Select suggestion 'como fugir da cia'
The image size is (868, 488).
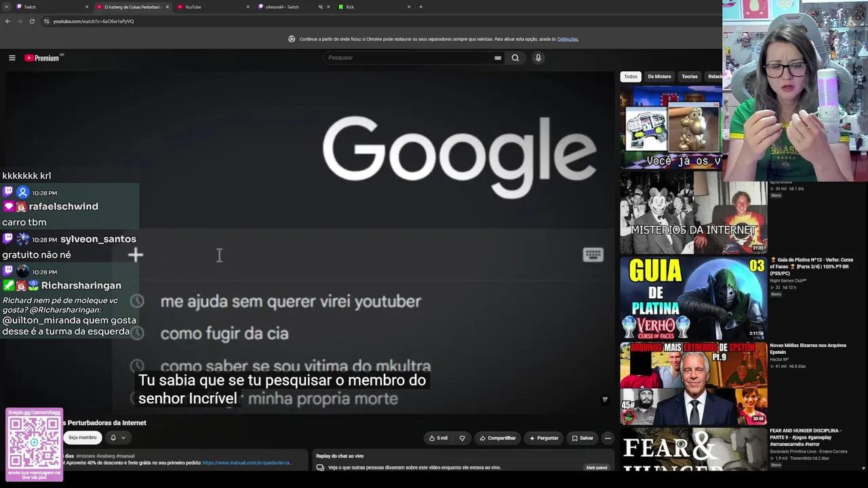tap(224, 333)
